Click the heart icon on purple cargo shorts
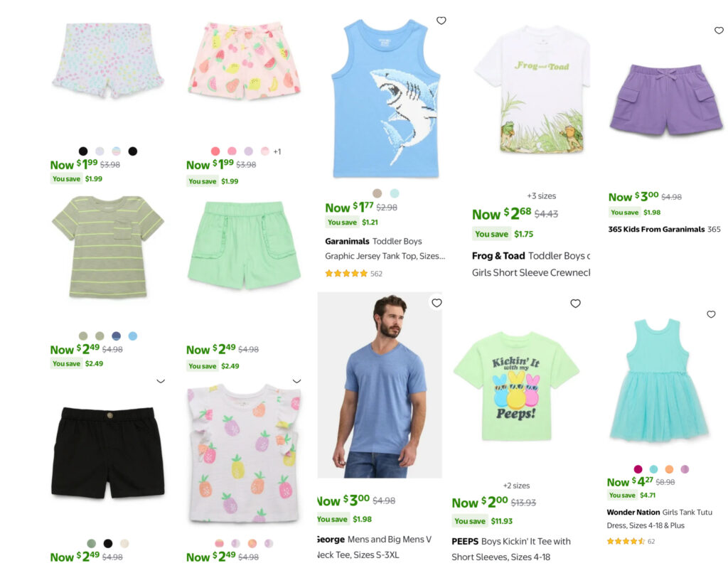The width and height of the screenshot is (728, 578). [719, 30]
